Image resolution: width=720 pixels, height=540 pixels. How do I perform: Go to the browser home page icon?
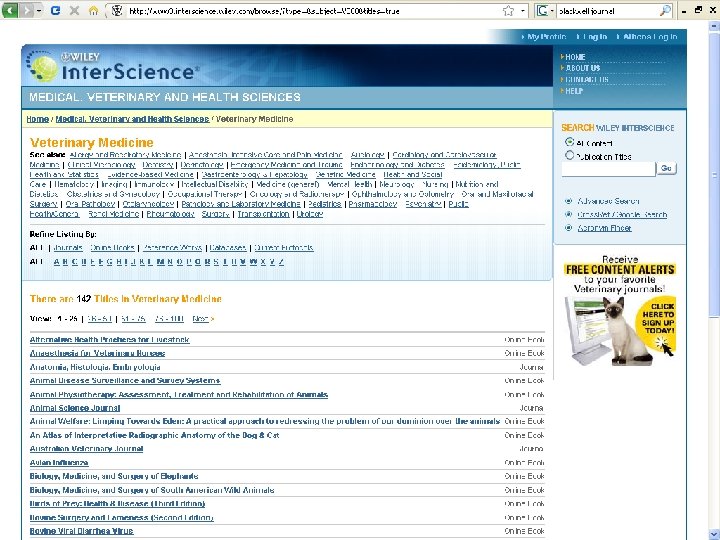click(93, 10)
